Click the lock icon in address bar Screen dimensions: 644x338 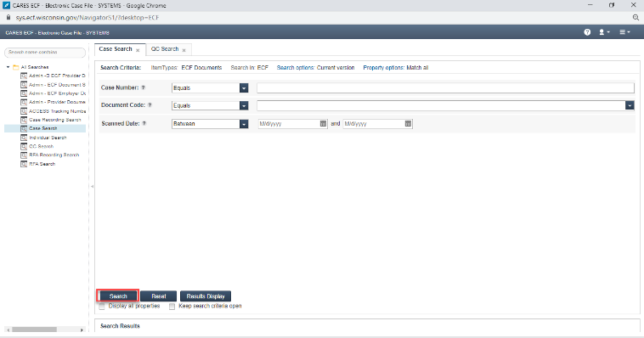(8, 18)
